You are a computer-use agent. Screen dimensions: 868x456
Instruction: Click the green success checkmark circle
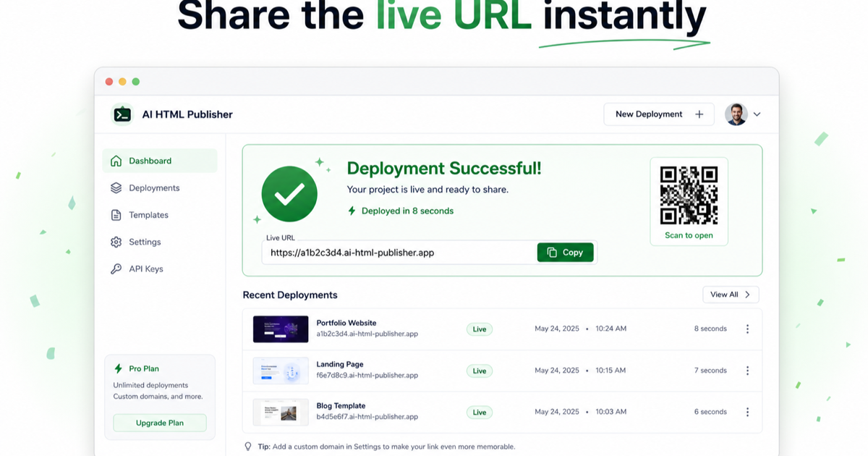289,193
